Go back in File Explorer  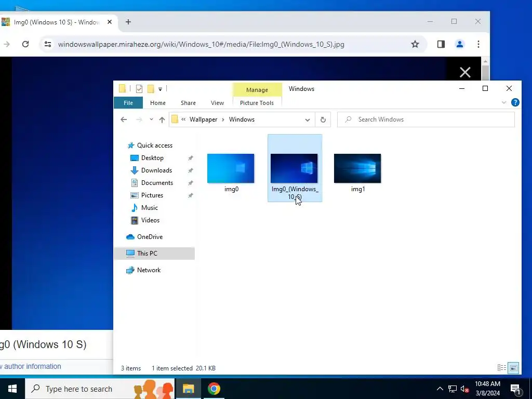coord(124,119)
